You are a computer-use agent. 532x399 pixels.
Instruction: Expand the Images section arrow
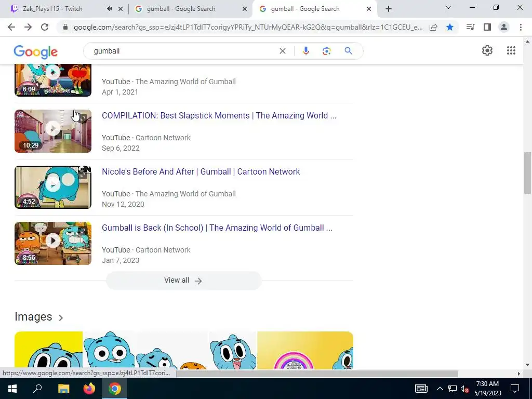[61, 317]
